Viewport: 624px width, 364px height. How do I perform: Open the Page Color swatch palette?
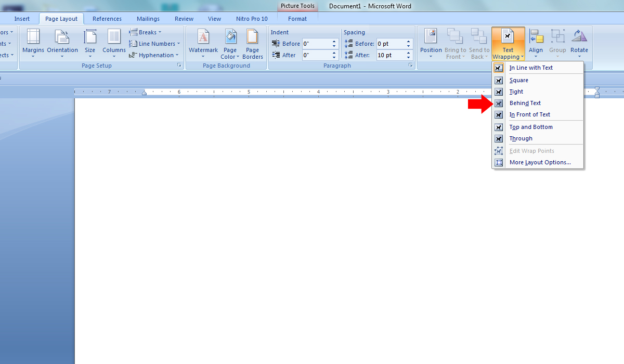(x=230, y=43)
